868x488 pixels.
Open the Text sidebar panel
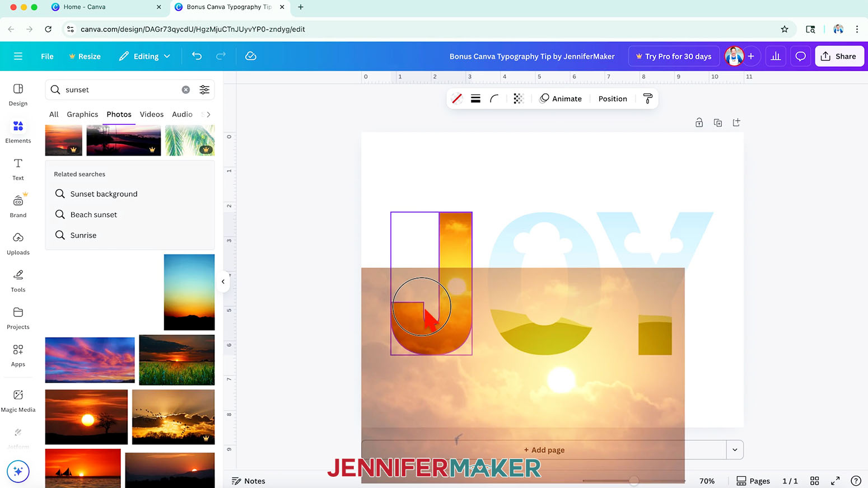(18, 169)
